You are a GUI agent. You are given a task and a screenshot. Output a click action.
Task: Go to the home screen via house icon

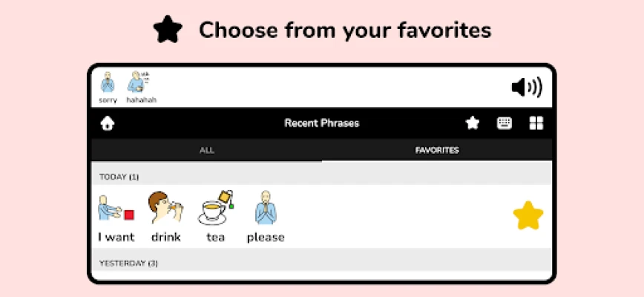pyautogui.click(x=107, y=123)
